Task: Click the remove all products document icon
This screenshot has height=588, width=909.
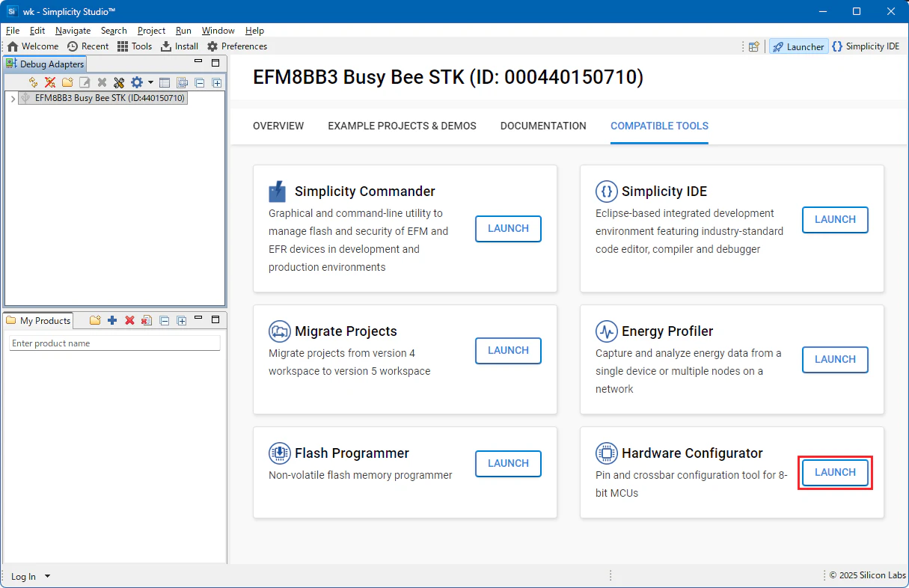Action: pyautogui.click(x=147, y=320)
